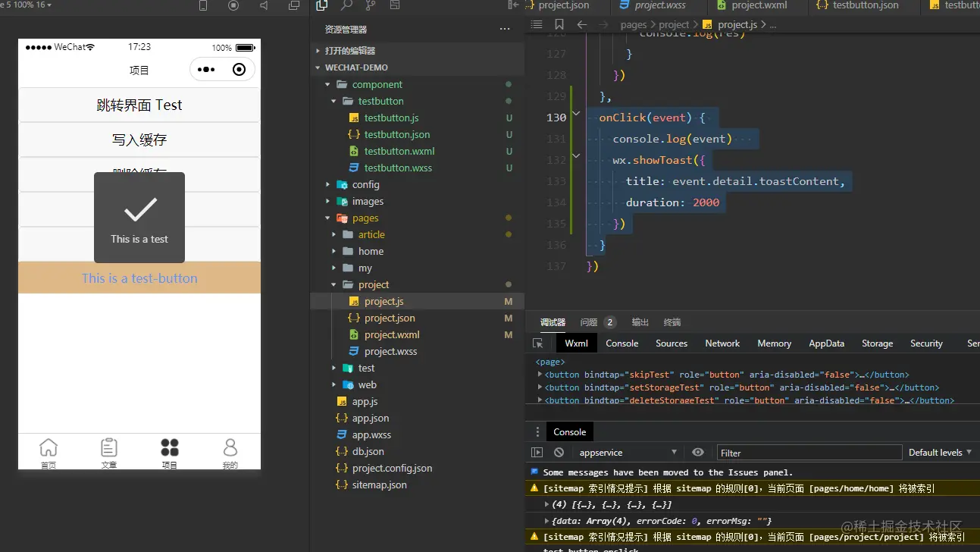Tap the This is a test-button bar
This screenshot has height=552, width=980.
[x=139, y=278]
